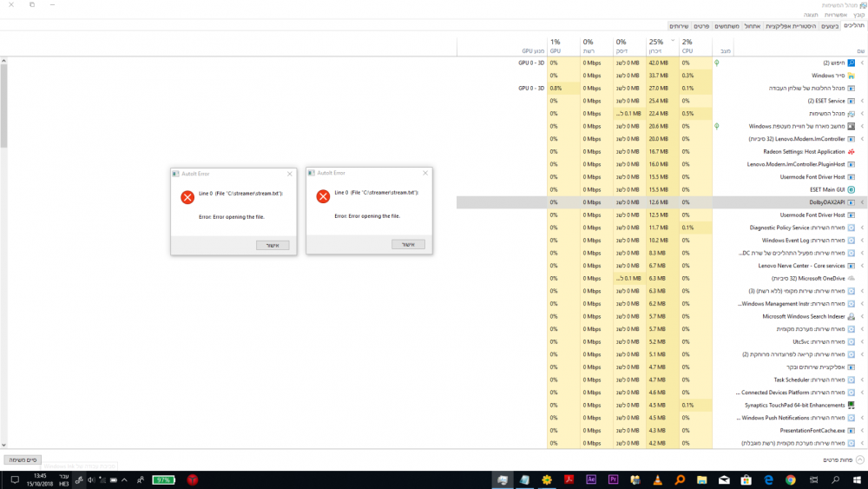Image resolution: width=868 pixels, height=489 pixels.
Task: Click the סיים משימה (End task) button
Action: click(23, 459)
